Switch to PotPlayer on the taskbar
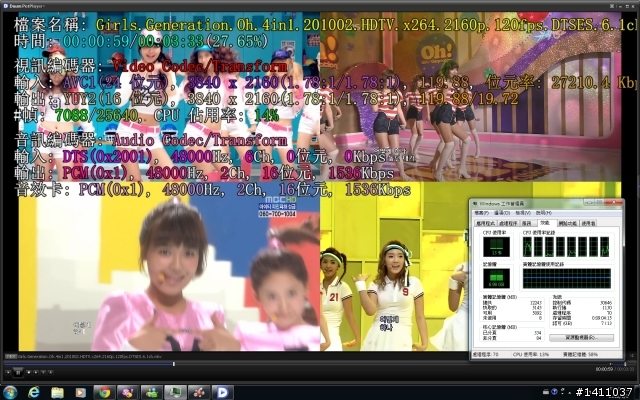The image size is (640, 400). 222,393
